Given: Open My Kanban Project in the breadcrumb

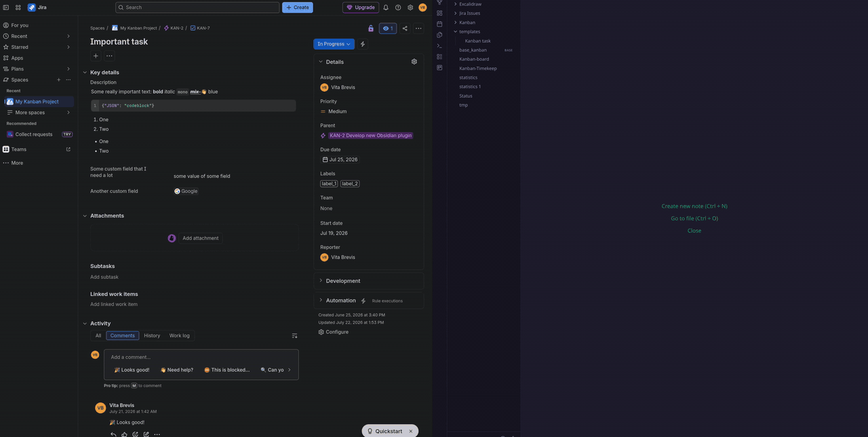Looking at the screenshot, I should (134, 28).
